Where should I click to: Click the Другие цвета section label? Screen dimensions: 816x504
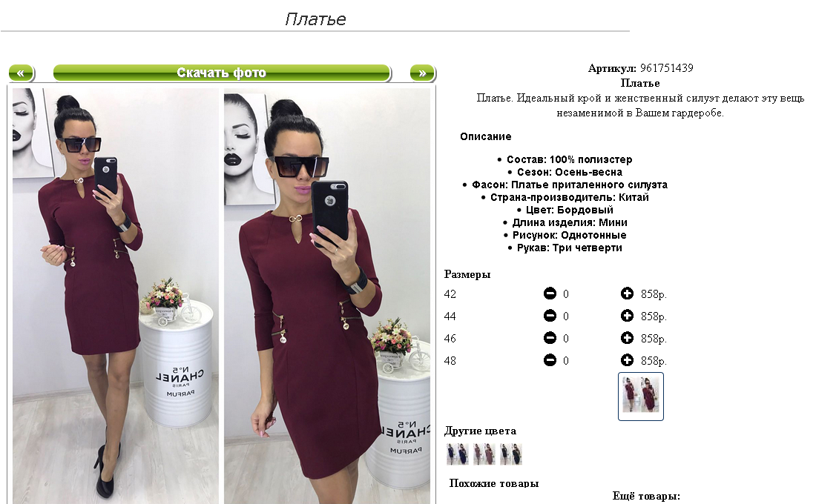(x=480, y=431)
